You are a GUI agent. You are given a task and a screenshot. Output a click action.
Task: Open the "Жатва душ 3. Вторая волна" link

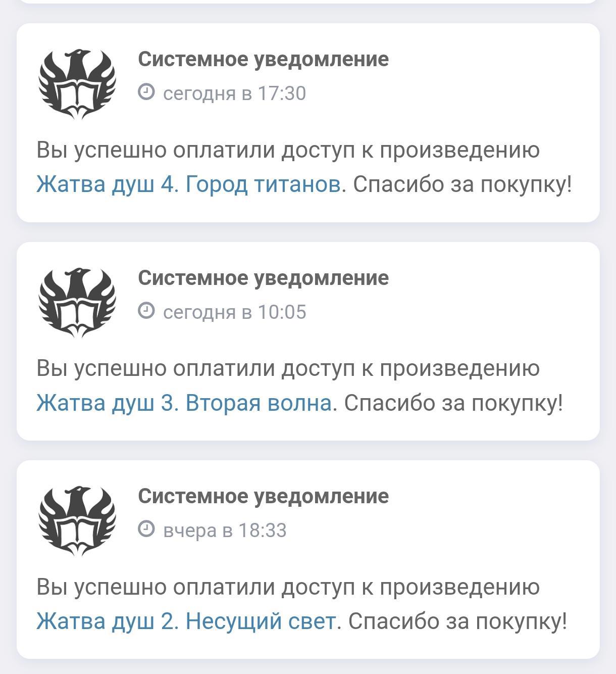click(184, 403)
